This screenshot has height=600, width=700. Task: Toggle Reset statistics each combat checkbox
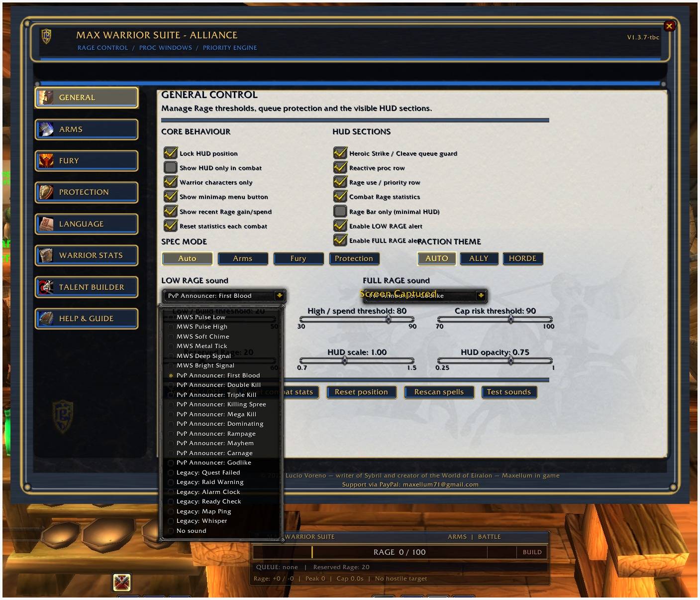click(x=171, y=226)
